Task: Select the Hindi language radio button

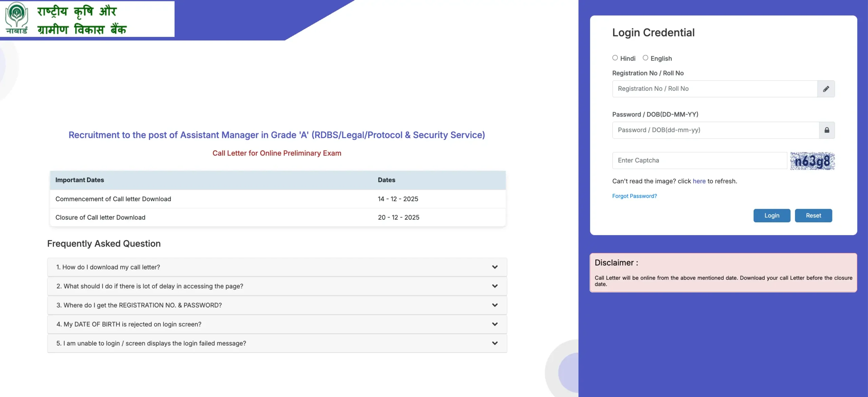Action: point(615,58)
